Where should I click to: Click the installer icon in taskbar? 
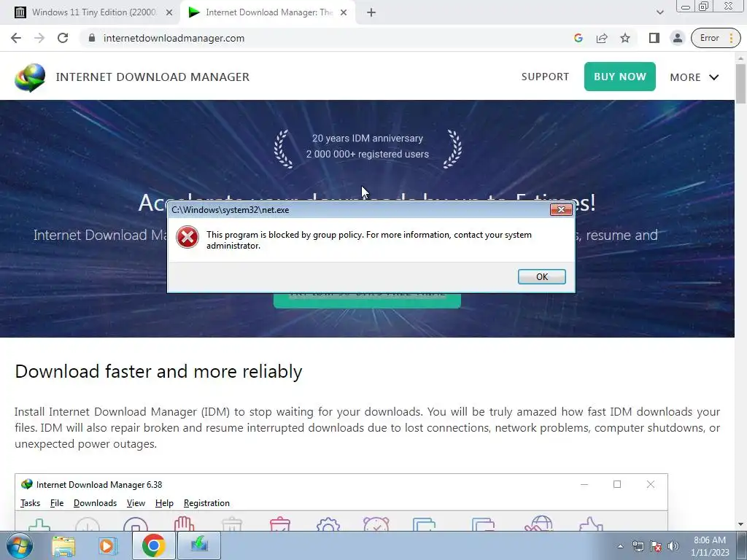click(199, 545)
